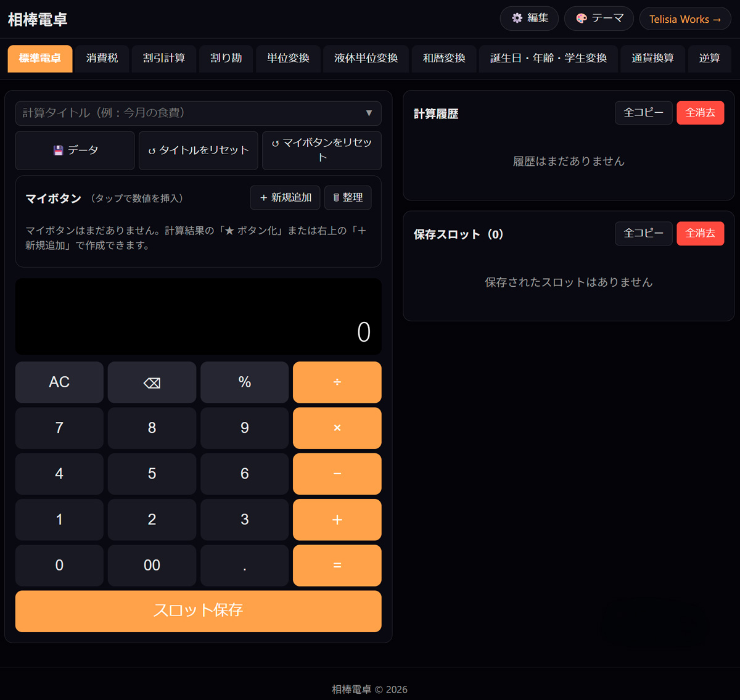Click the データ floppy disk icon

57,150
